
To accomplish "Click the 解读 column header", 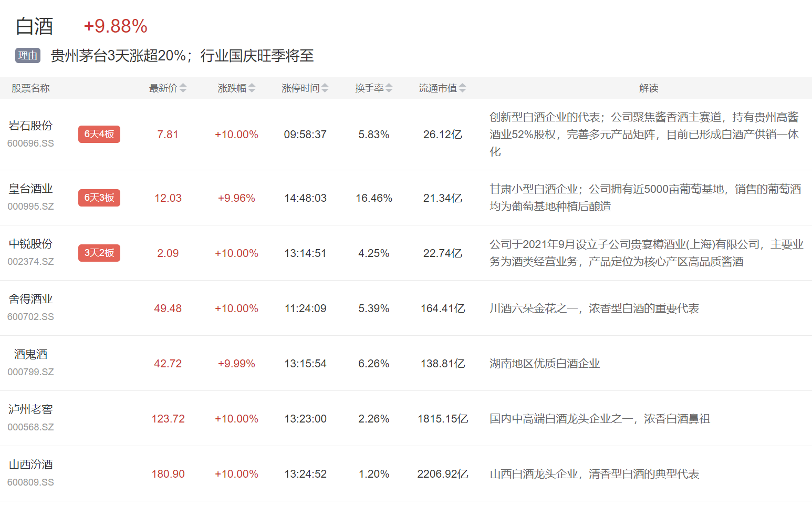I will pos(649,88).
